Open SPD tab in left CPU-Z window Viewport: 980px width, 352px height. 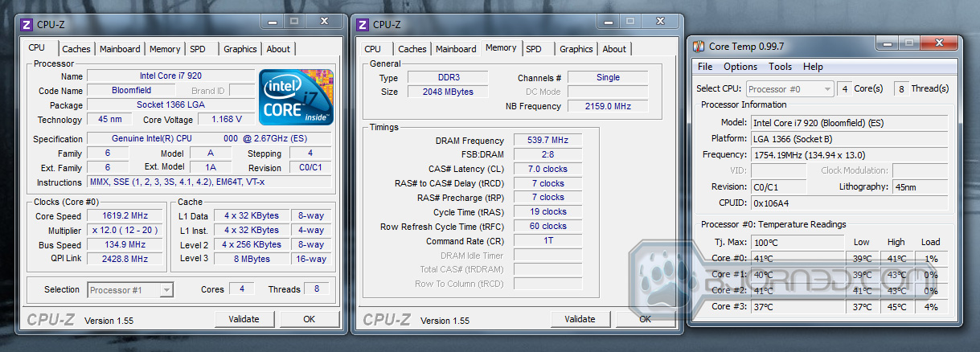pyautogui.click(x=198, y=49)
